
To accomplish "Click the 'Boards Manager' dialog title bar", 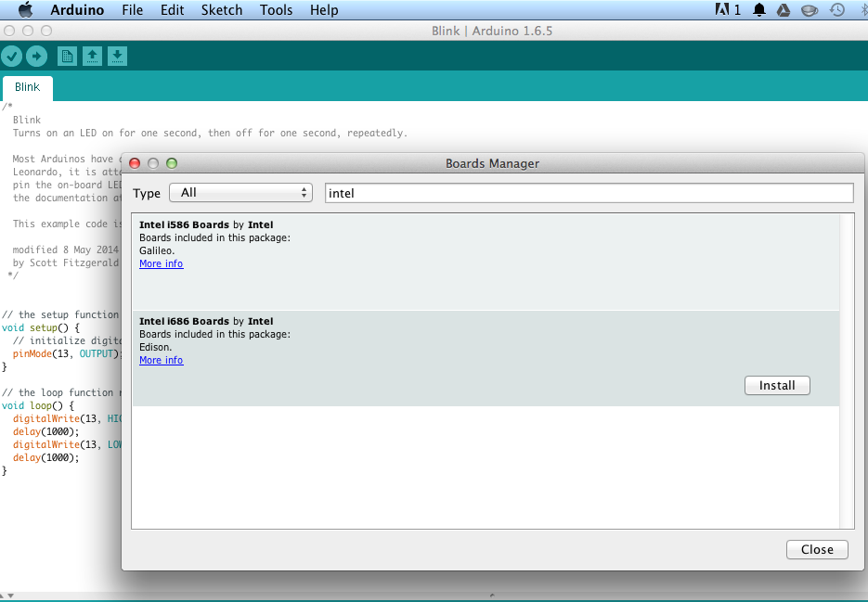I will [x=492, y=163].
